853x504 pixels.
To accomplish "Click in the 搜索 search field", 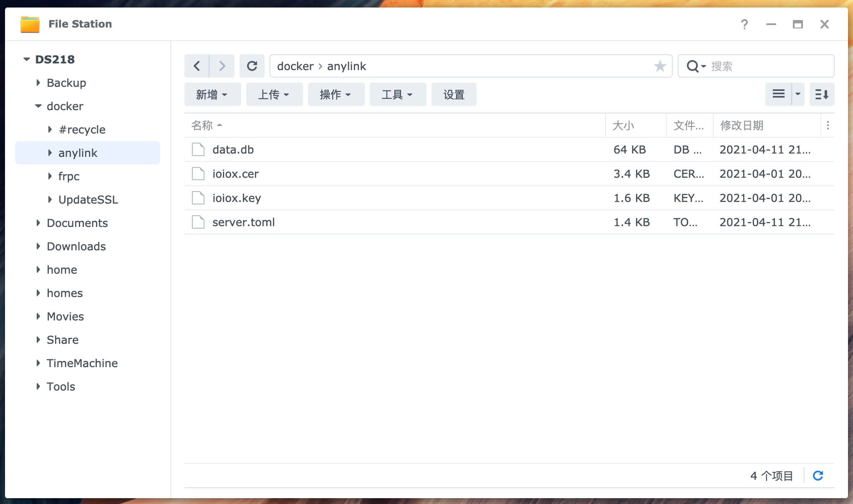I will click(x=768, y=66).
